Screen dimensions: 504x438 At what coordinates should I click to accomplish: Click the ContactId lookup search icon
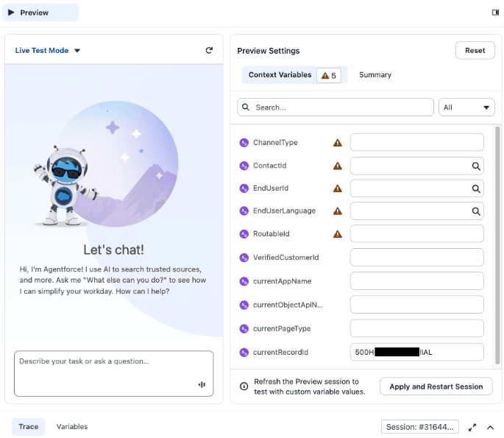point(476,166)
